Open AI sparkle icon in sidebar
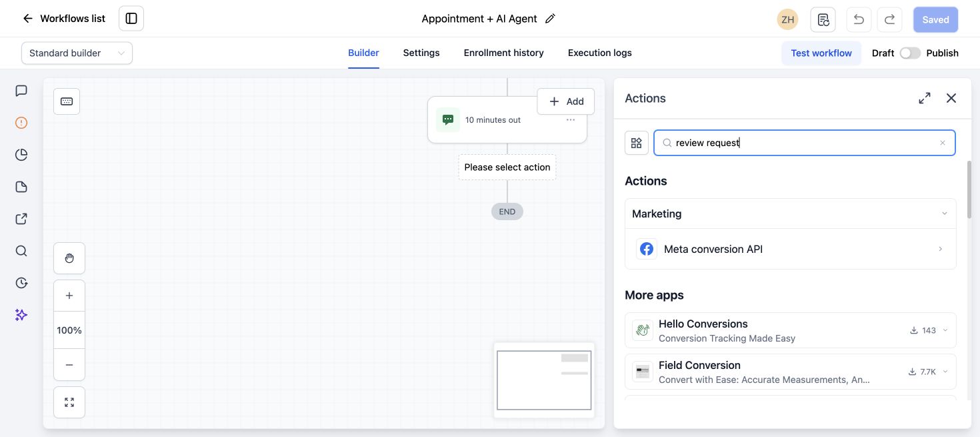 click(21, 315)
